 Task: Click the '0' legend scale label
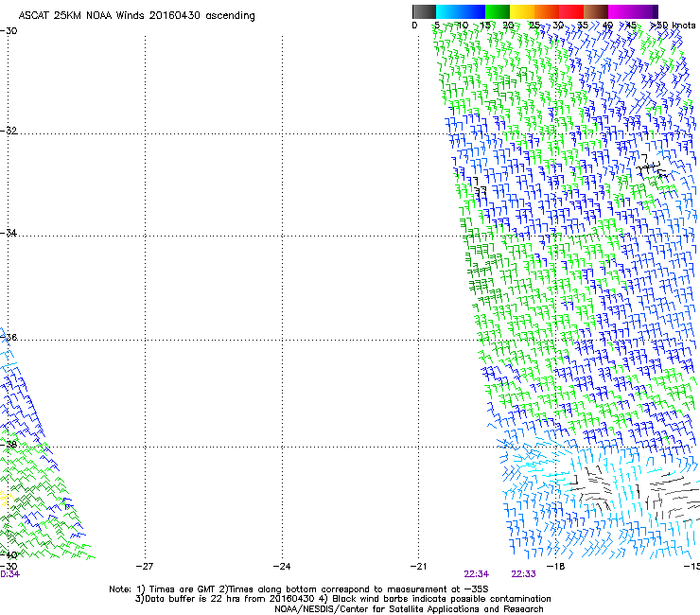414,26
